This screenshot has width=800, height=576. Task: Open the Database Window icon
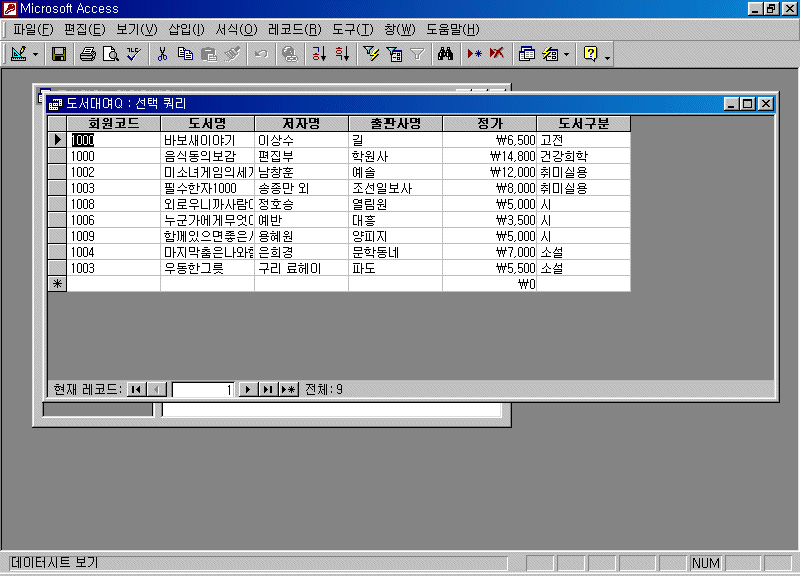[526, 54]
